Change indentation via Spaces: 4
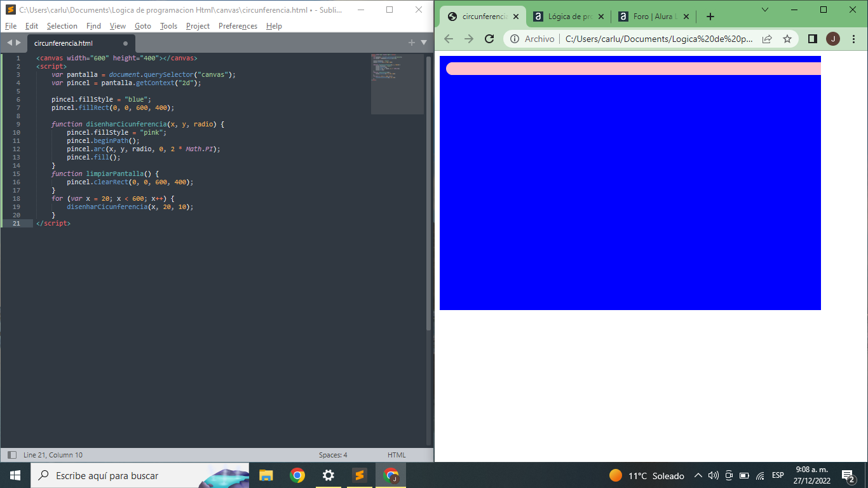The height and width of the screenshot is (488, 868). click(333, 455)
